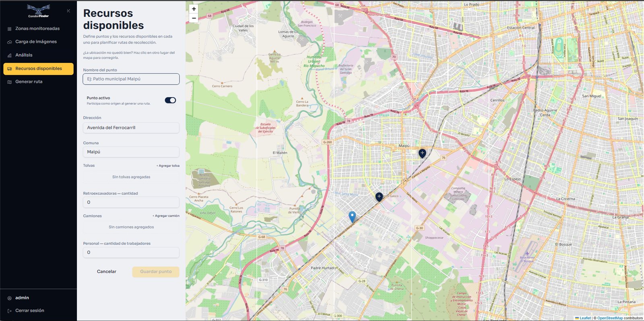Go to Análisis section

click(24, 55)
